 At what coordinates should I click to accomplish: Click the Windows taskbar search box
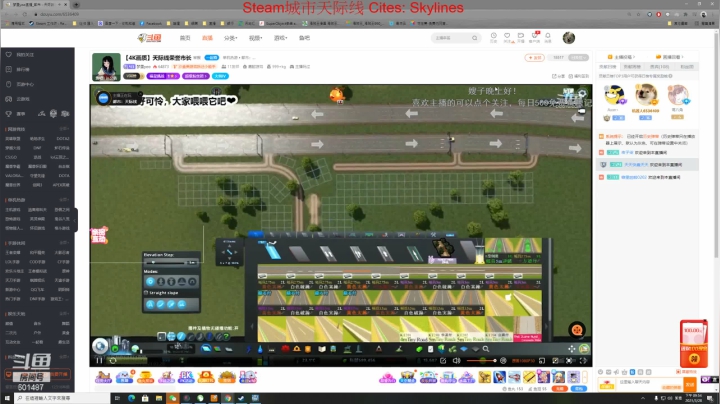click(x=62, y=398)
